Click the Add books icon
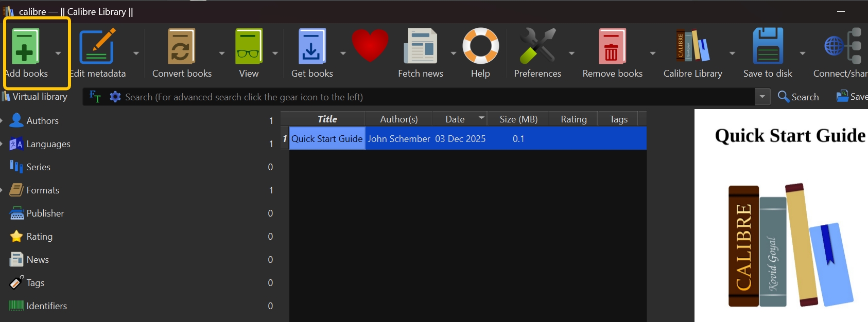Image resolution: width=868 pixels, height=322 pixels. (25, 47)
